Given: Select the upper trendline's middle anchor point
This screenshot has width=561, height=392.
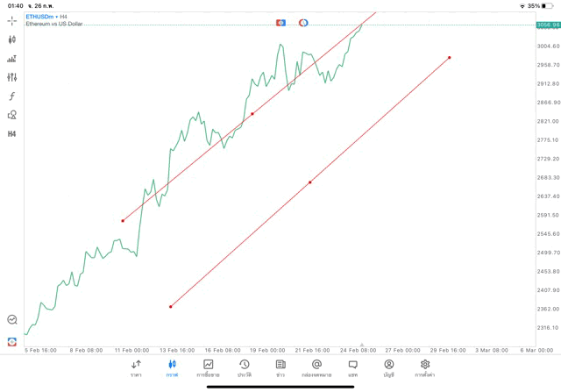Looking at the screenshot, I should coord(252,113).
